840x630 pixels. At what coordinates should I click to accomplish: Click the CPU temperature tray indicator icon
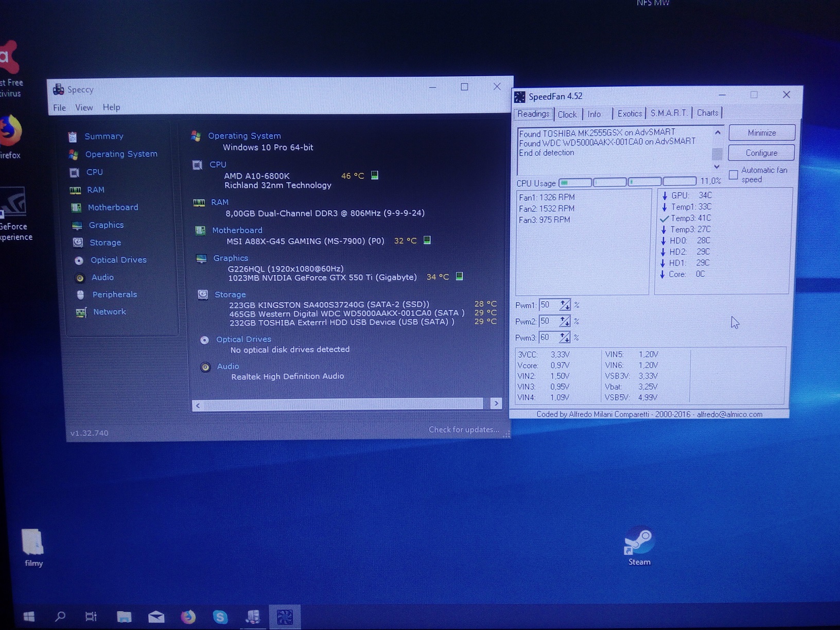(x=375, y=176)
